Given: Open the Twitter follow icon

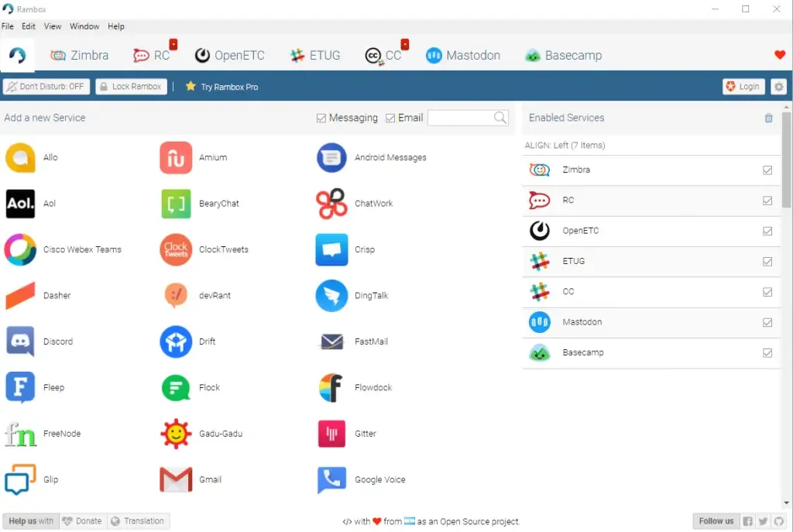Looking at the screenshot, I should [763, 521].
